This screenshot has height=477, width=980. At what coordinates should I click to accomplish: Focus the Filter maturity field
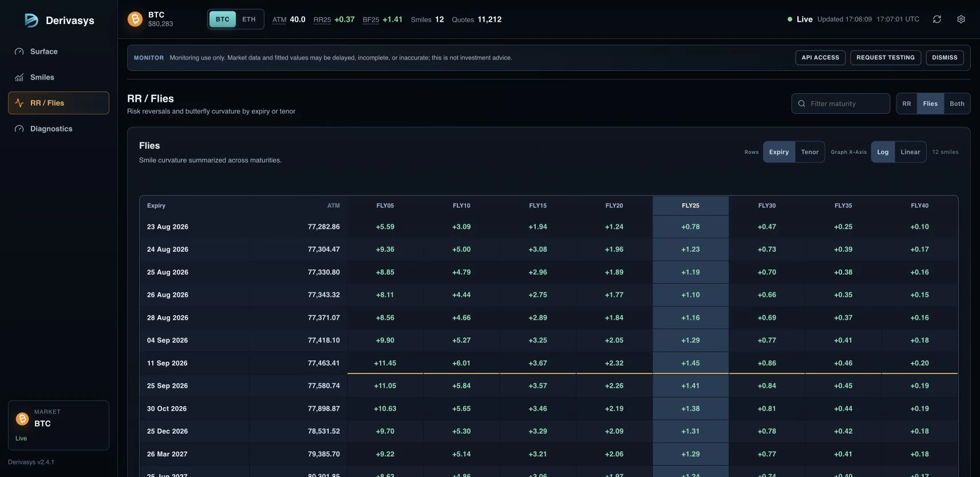pyautogui.click(x=840, y=104)
